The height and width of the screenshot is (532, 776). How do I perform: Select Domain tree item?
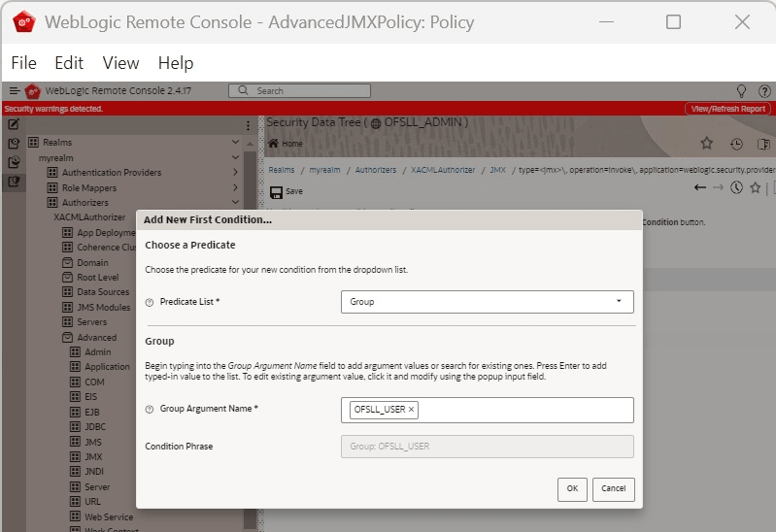pos(92,262)
